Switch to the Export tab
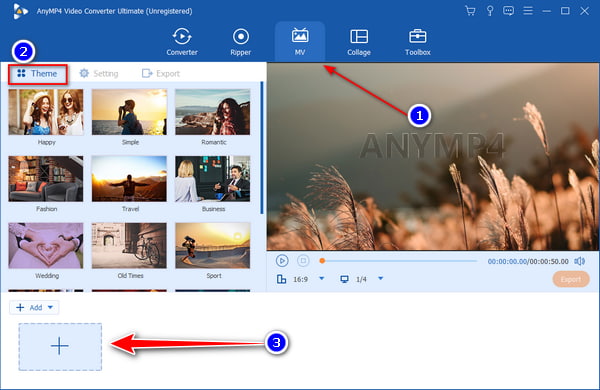The width and height of the screenshot is (600, 390). click(161, 73)
